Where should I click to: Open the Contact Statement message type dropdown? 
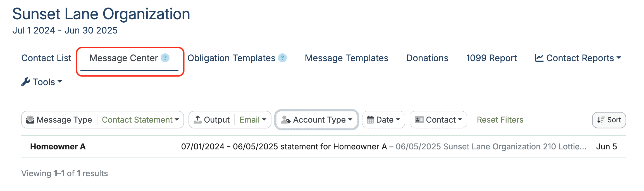140,120
